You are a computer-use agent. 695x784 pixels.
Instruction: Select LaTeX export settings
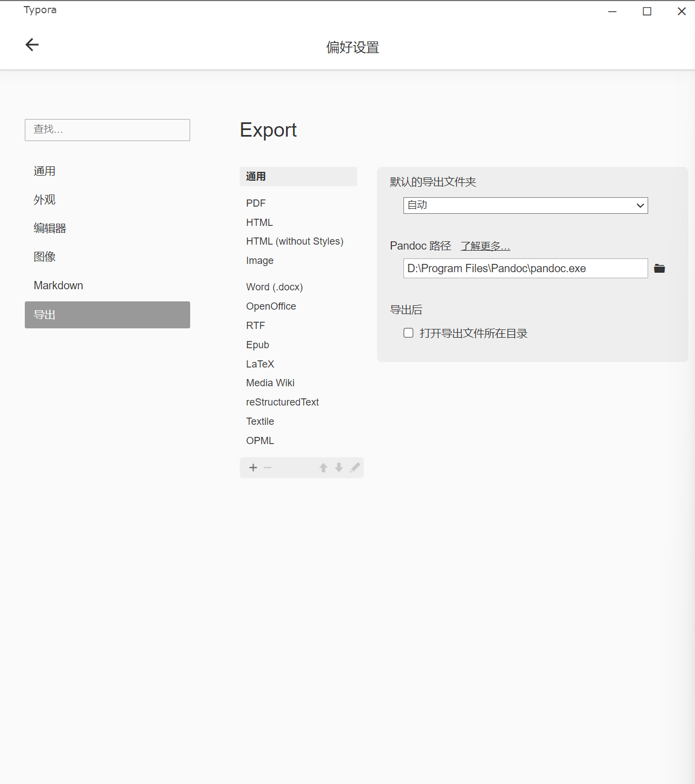point(298,364)
